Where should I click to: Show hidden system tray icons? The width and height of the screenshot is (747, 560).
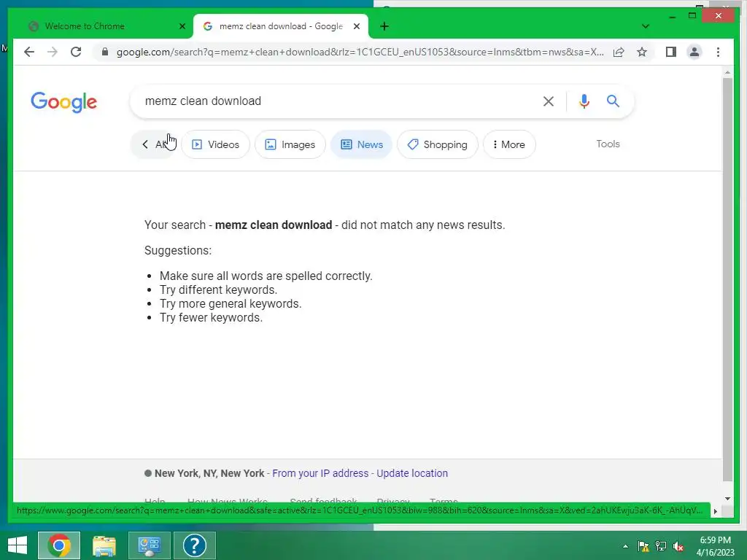625,546
